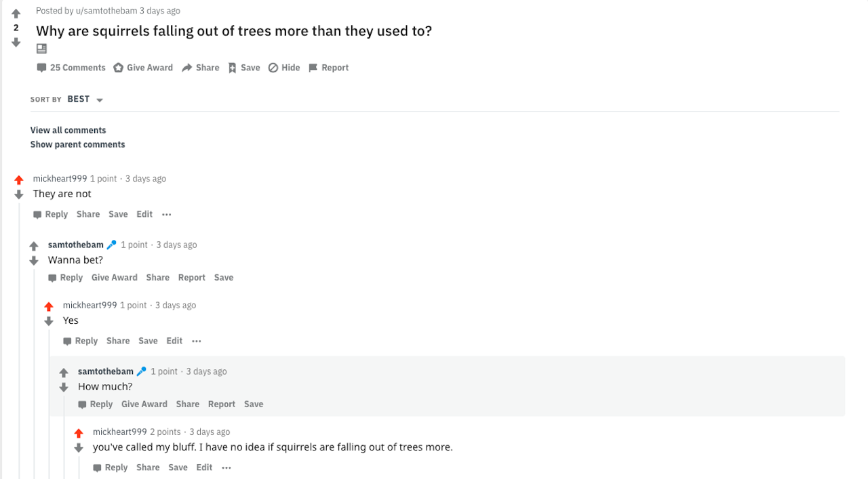Open the ellipsis menu on "Yes" comment
The image size is (868, 479).
[197, 341]
